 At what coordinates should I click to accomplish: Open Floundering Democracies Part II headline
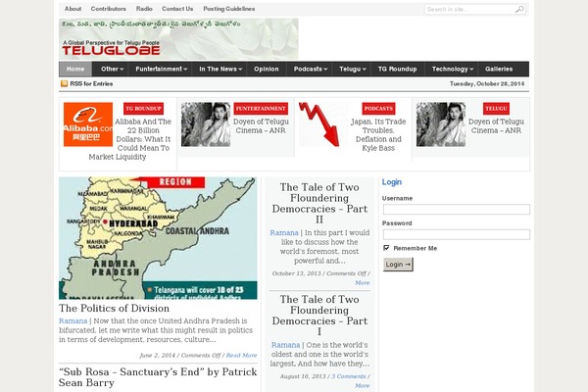point(319,203)
